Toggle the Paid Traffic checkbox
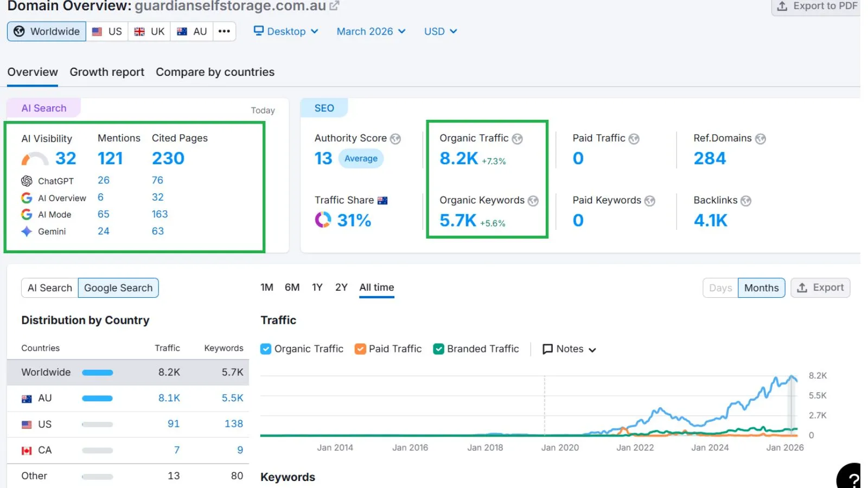The image size is (868, 488). tap(360, 349)
